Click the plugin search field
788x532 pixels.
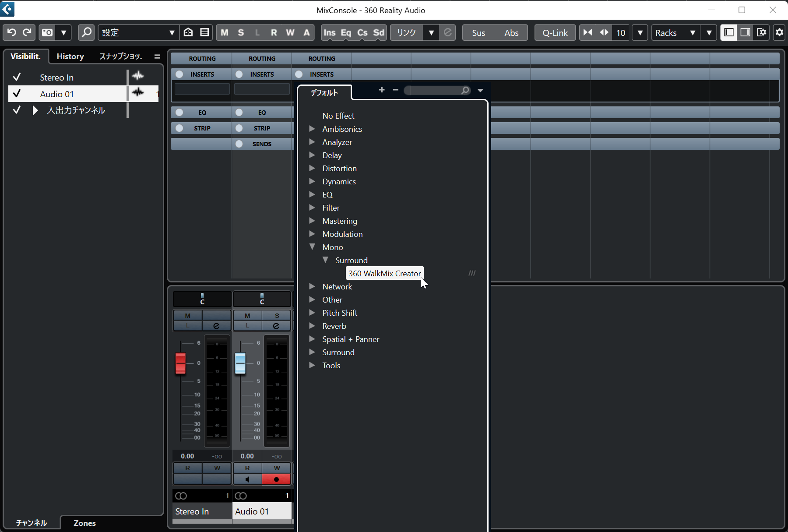coord(436,90)
